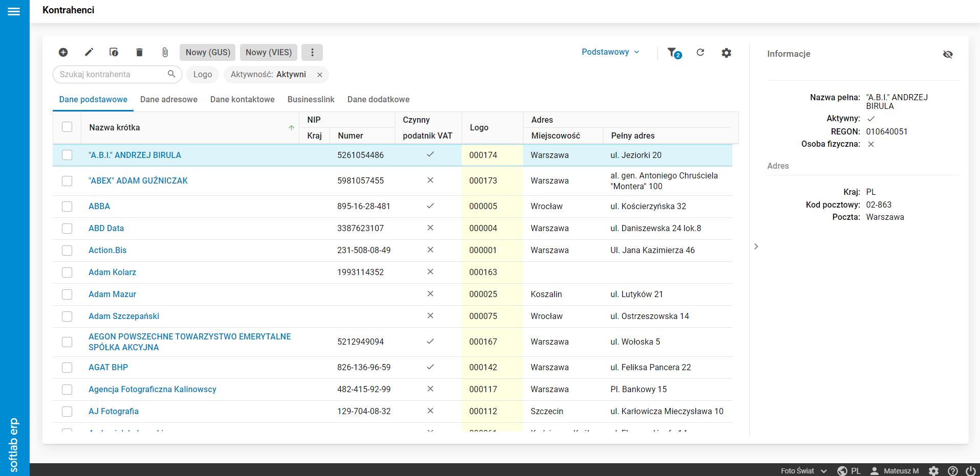Image resolution: width=980 pixels, height=476 pixels.
Task: Switch to Dane podstawowe tab
Action: 93,100
